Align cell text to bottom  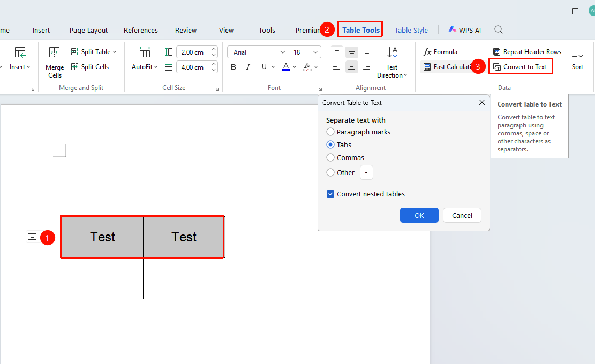366,52
